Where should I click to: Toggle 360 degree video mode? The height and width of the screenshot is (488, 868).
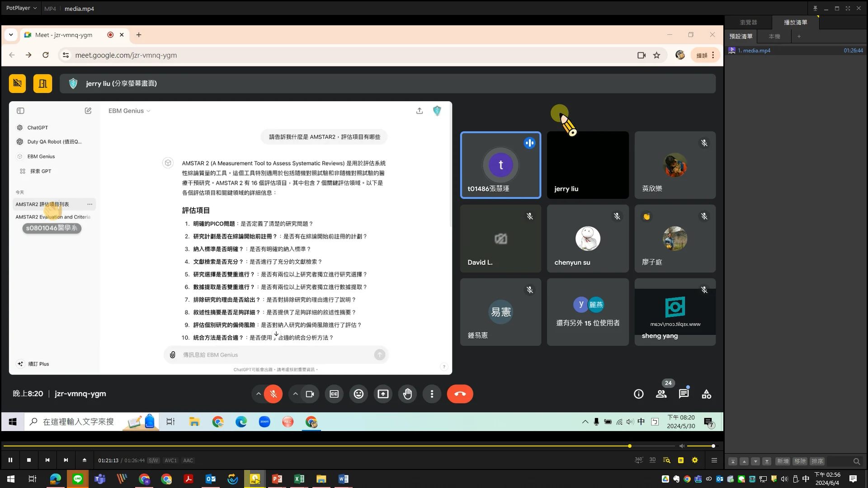point(639,460)
